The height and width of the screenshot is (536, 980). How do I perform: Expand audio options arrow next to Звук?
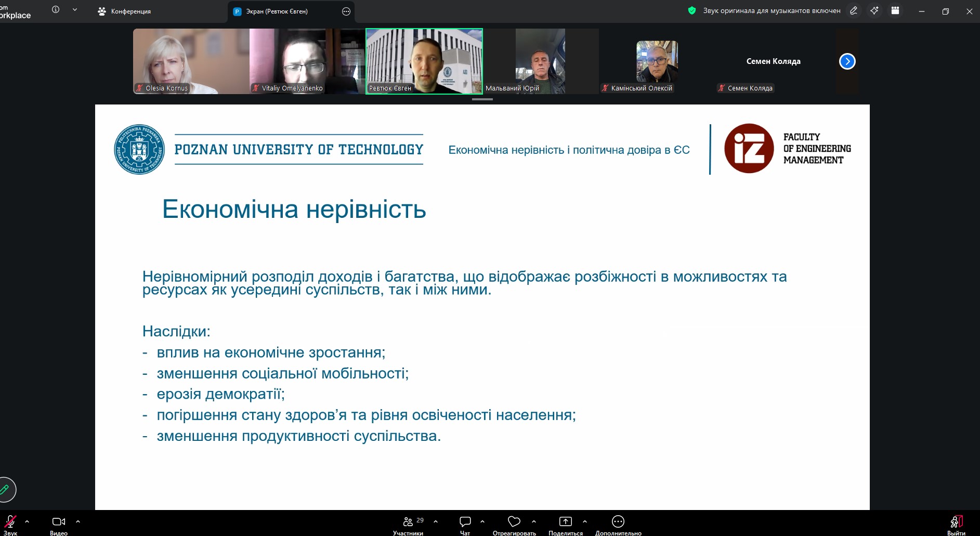pos(27,521)
